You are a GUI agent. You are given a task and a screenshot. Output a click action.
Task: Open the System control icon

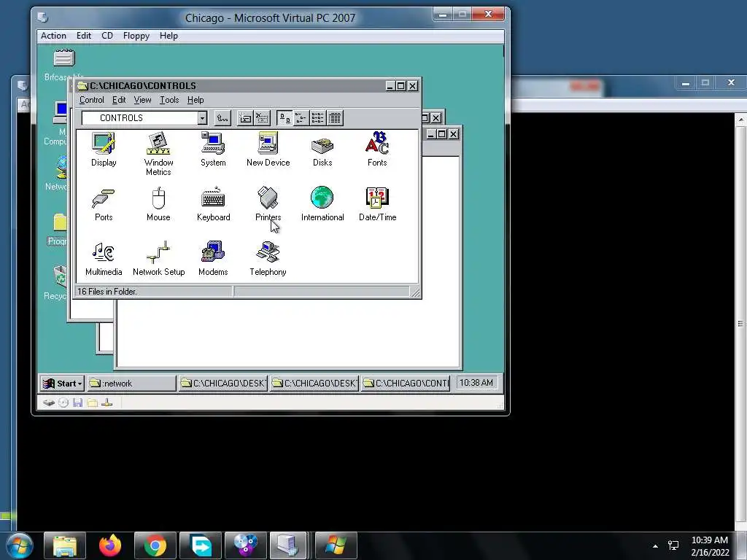point(213,149)
